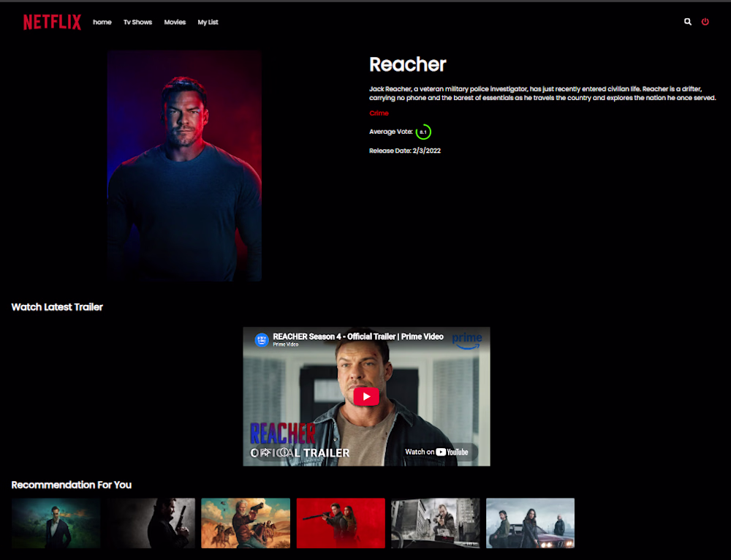This screenshot has width=731, height=560.
Task: Click the prime logo in trailer corner
Action: point(467,340)
